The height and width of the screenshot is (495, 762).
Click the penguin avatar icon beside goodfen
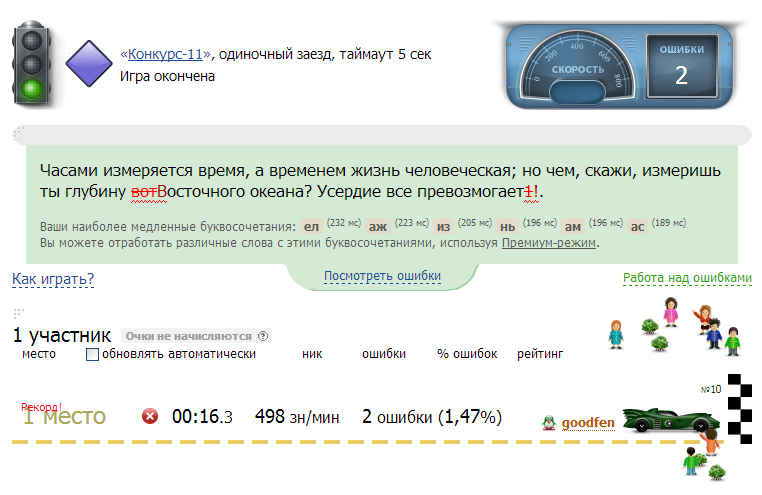point(549,423)
